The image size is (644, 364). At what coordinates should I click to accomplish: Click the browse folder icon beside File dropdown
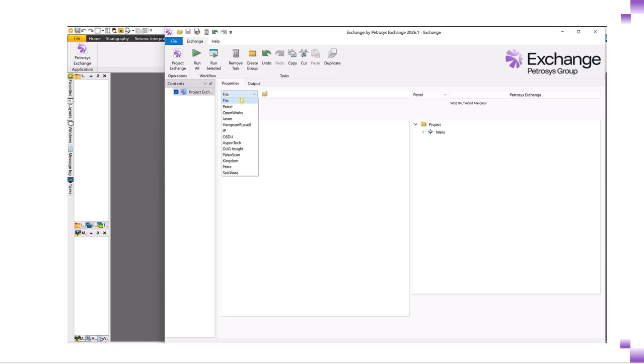[265, 94]
